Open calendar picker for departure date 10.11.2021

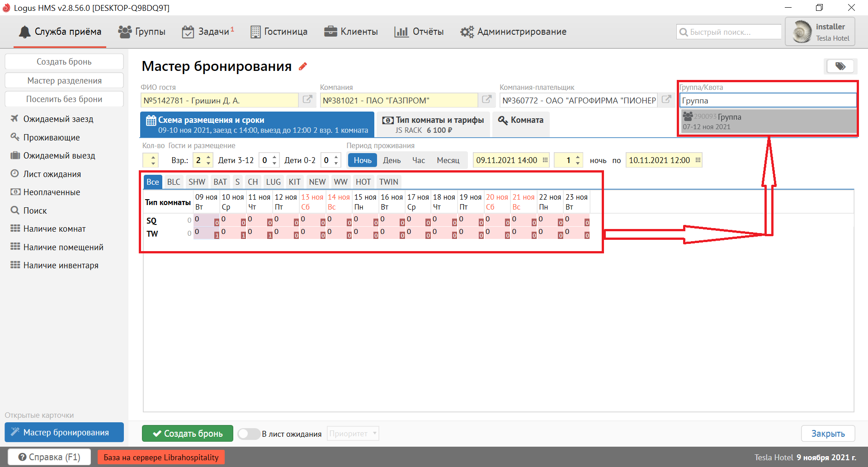coord(698,160)
